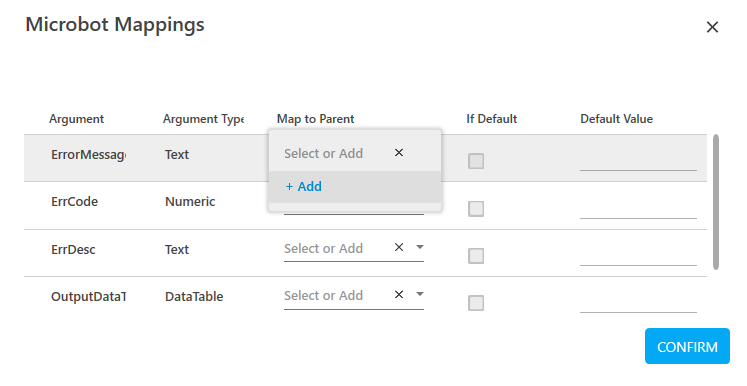The width and height of the screenshot is (747, 386).
Task: Click the vertical scrollbar of mappings table
Action: pyautogui.click(x=716, y=202)
